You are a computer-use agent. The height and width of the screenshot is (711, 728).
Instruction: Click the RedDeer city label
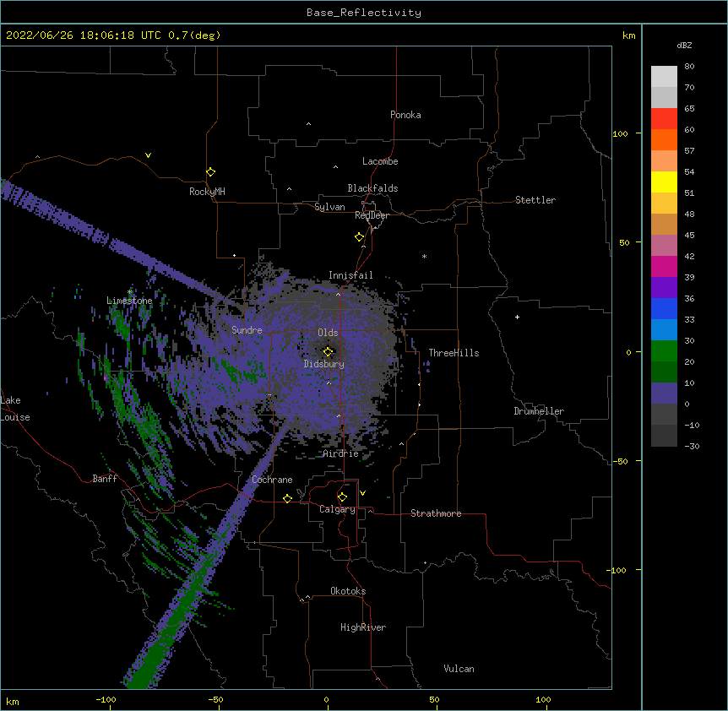coord(372,215)
